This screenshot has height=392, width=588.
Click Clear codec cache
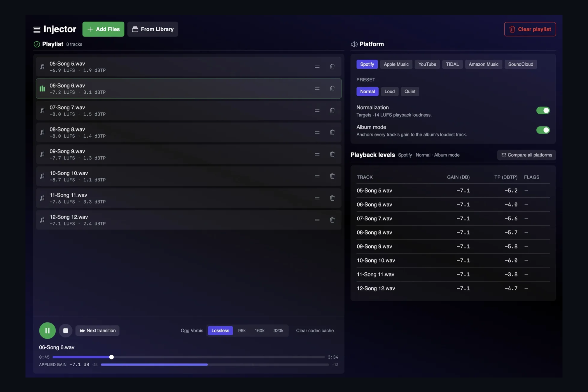pyautogui.click(x=315, y=330)
